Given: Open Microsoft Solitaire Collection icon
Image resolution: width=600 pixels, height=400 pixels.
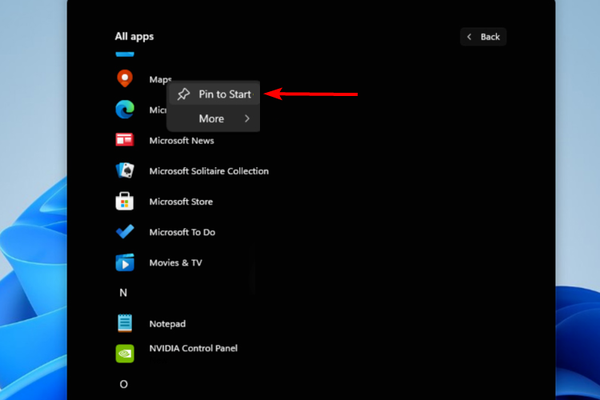Looking at the screenshot, I should click(125, 170).
